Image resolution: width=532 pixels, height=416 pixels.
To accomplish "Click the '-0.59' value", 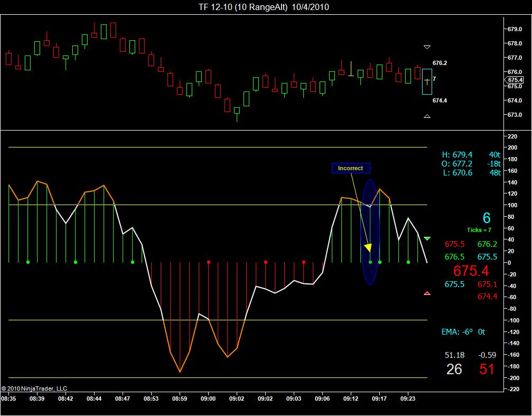I will [487, 355].
